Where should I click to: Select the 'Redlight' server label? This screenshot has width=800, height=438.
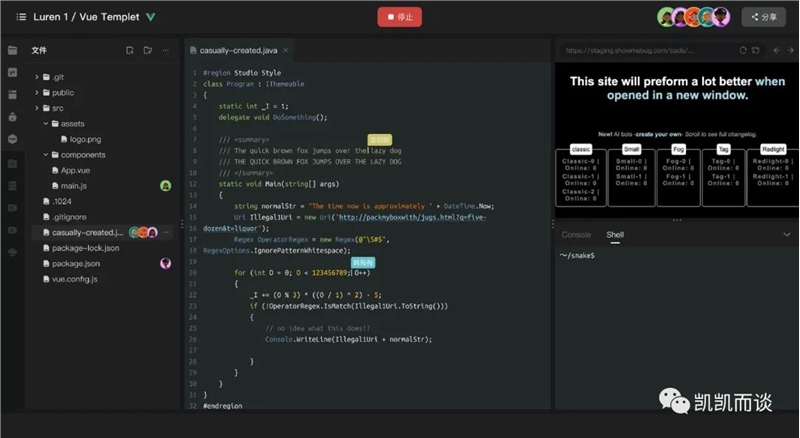[773, 149]
